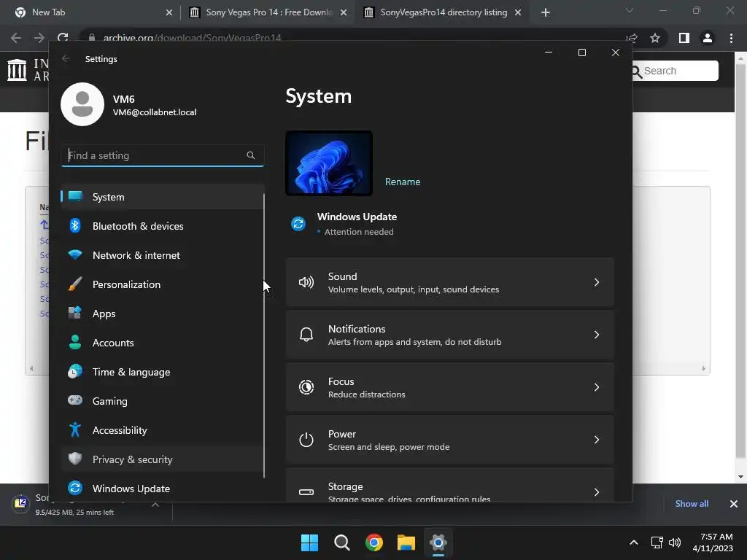Click the System monitor icon in sidebar
Screen dimensions: 747x560
tap(75, 195)
